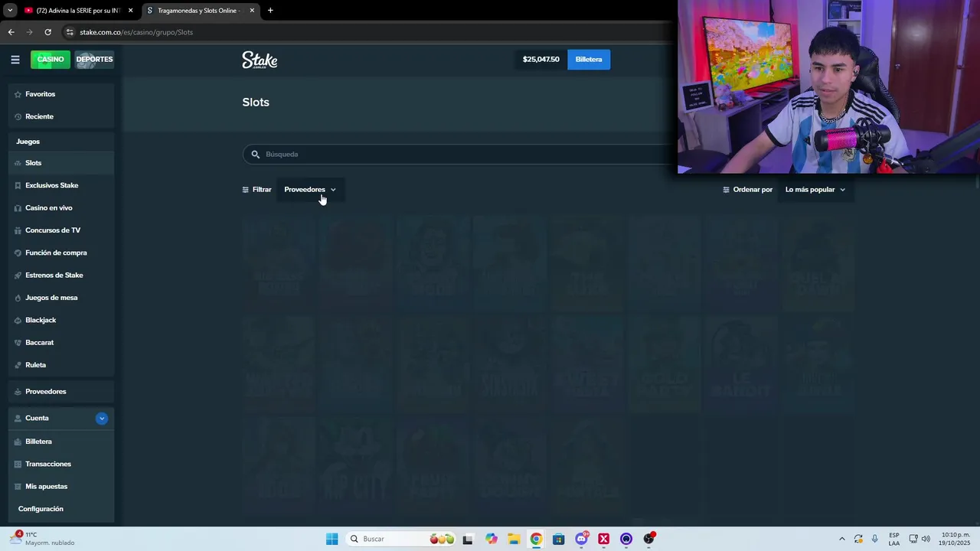
Task: Switch to the CASINO section
Action: [51, 60]
